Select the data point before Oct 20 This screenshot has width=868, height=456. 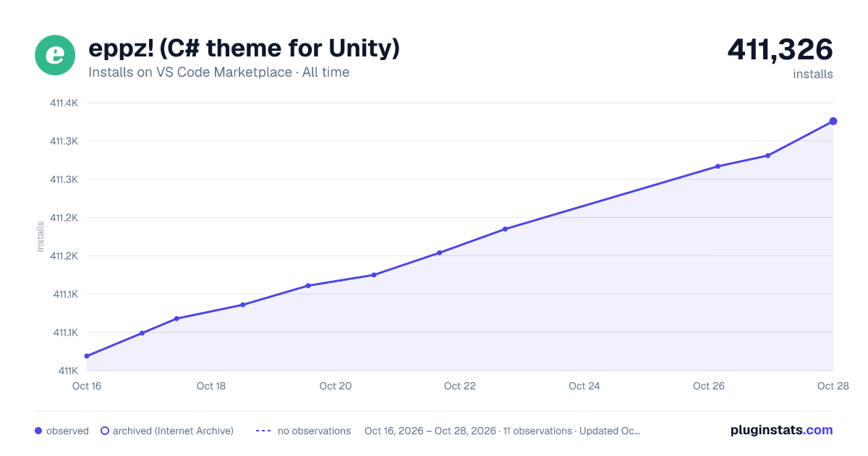(308, 286)
